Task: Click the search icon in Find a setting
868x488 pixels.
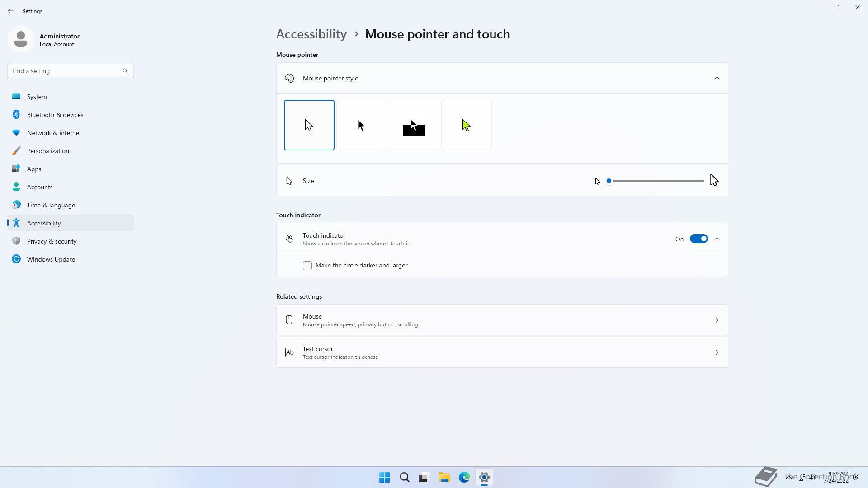Action: (x=125, y=71)
